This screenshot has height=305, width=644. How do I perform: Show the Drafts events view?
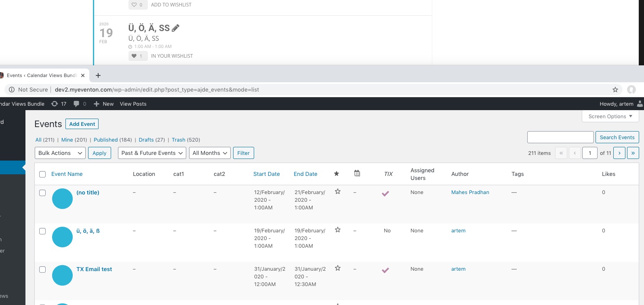point(146,140)
